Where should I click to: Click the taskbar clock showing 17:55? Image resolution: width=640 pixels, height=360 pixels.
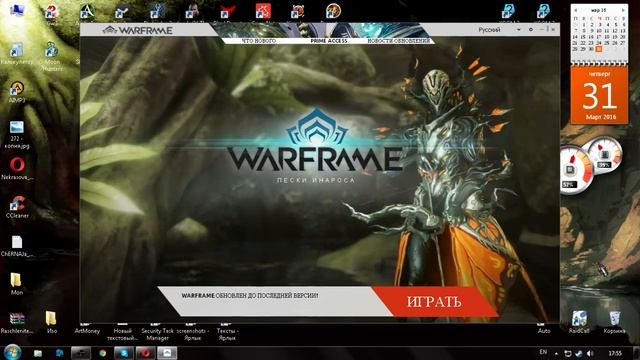(x=615, y=353)
